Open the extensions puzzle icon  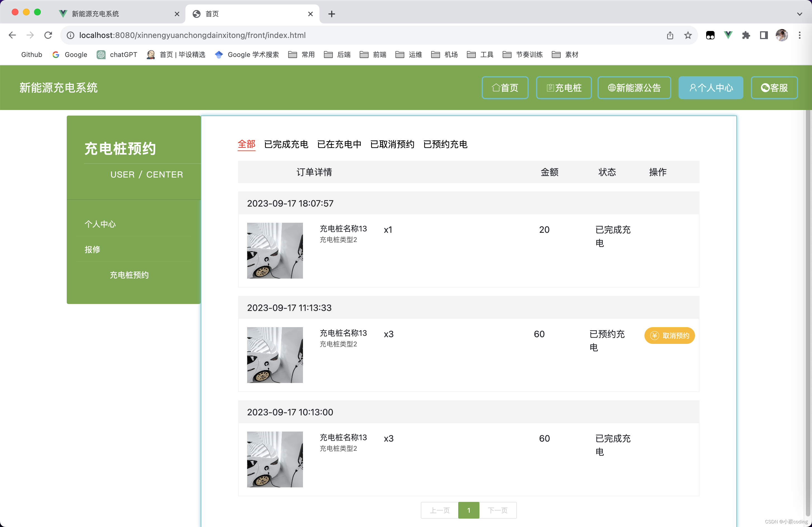pos(746,35)
